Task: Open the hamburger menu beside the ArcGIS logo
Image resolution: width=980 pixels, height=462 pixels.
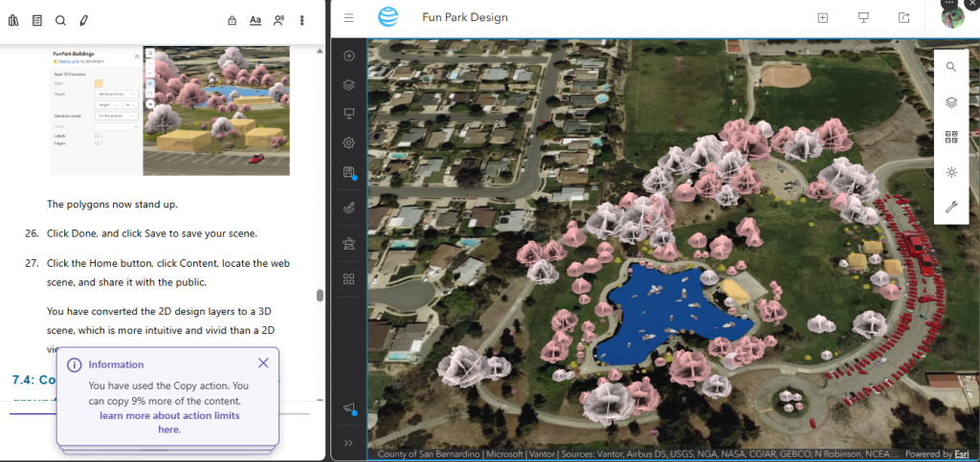Action: click(x=349, y=17)
